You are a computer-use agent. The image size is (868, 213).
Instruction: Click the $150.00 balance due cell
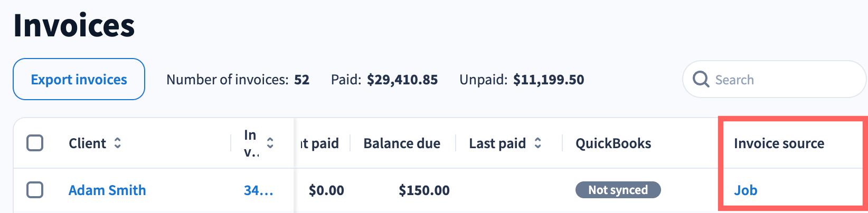click(424, 190)
